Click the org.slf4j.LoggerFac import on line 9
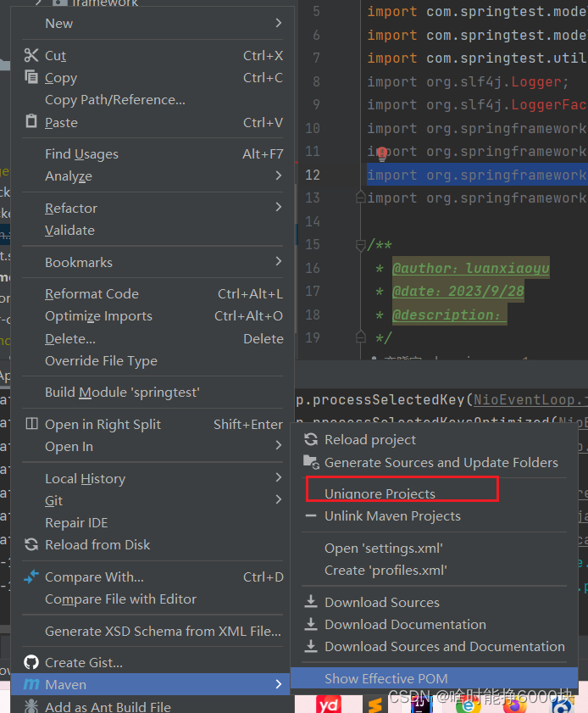Image resolution: width=588 pixels, height=713 pixels. [x=477, y=105]
